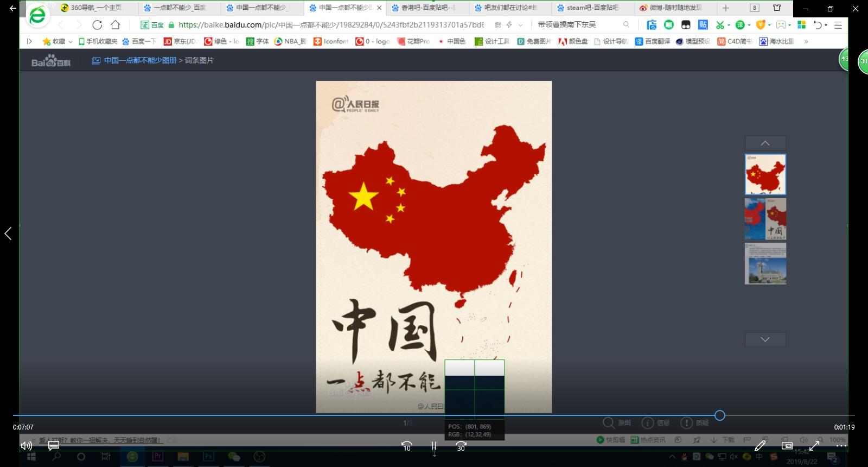The image size is (868, 467).
Task: Open 手机收藏夹 bookmark
Action: pos(98,41)
